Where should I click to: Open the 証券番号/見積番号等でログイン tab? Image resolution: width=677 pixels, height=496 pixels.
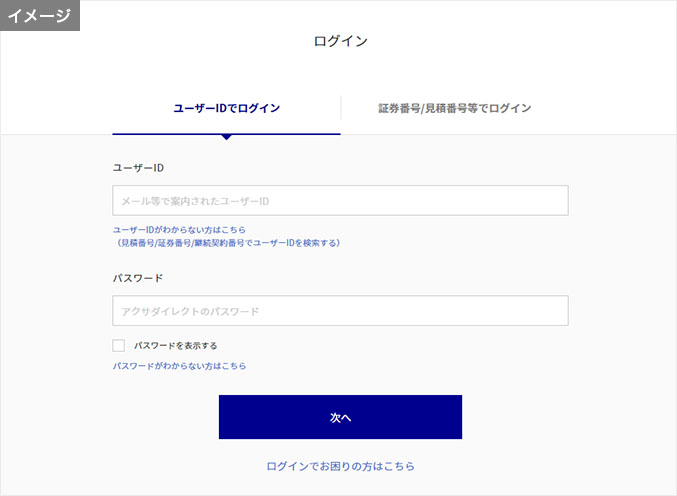pyautogui.click(x=454, y=108)
